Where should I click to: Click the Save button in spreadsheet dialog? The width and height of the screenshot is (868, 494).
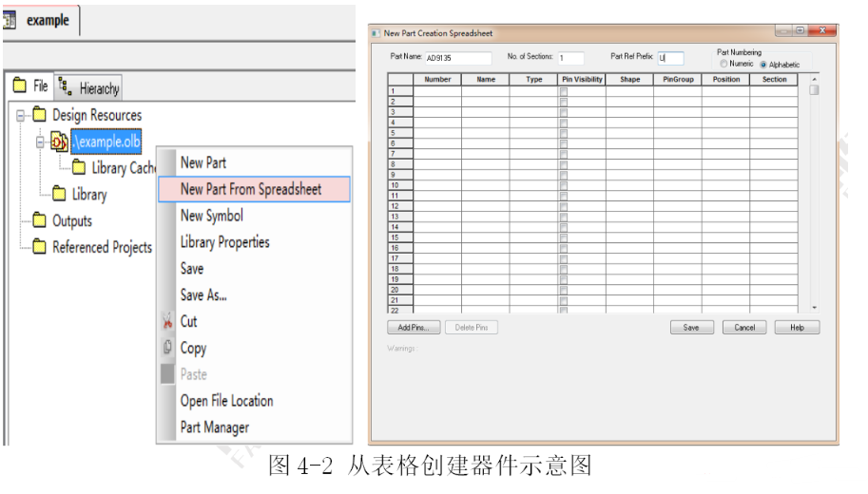[691, 328]
